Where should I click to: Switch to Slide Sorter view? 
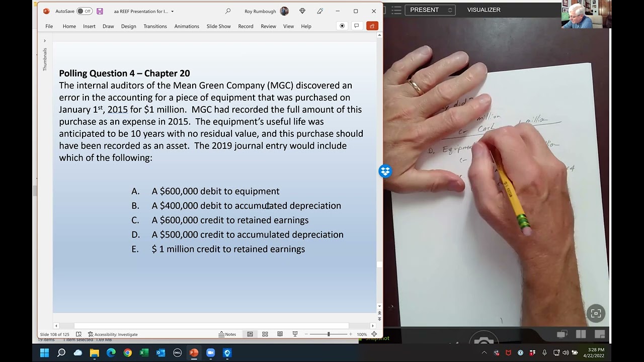click(265, 334)
